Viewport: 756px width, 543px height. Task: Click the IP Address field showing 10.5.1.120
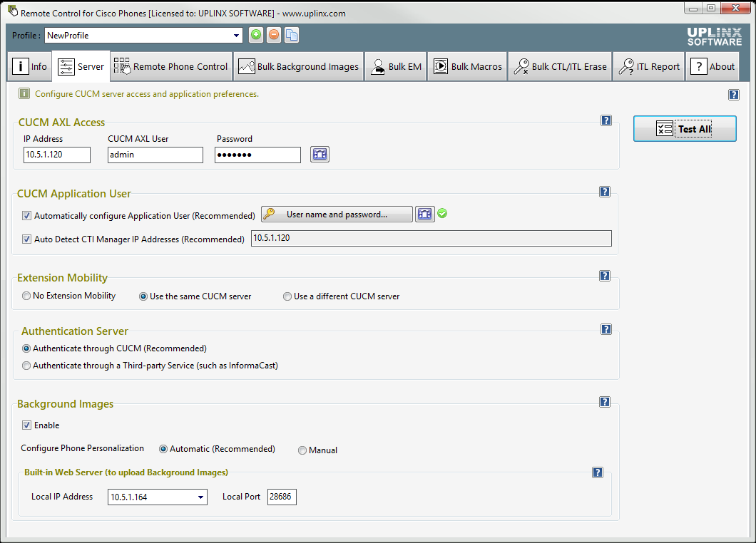click(x=57, y=155)
